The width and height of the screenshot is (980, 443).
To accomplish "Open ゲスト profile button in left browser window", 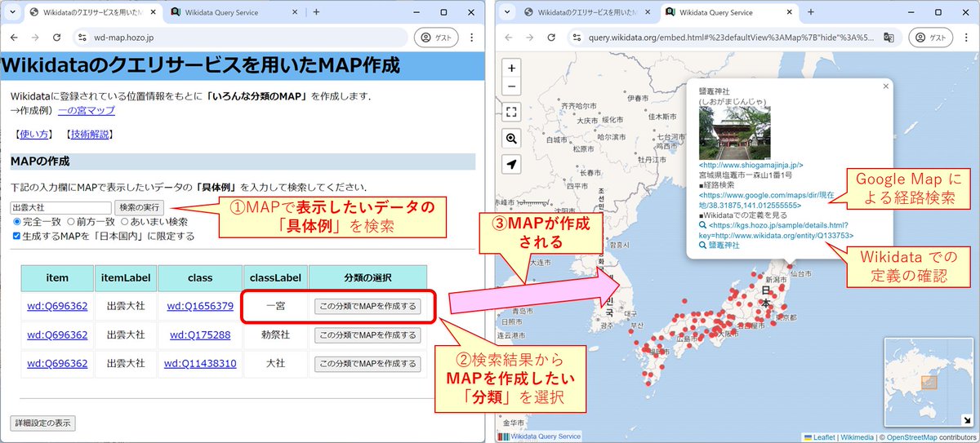I will pyautogui.click(x=436, y=38).
